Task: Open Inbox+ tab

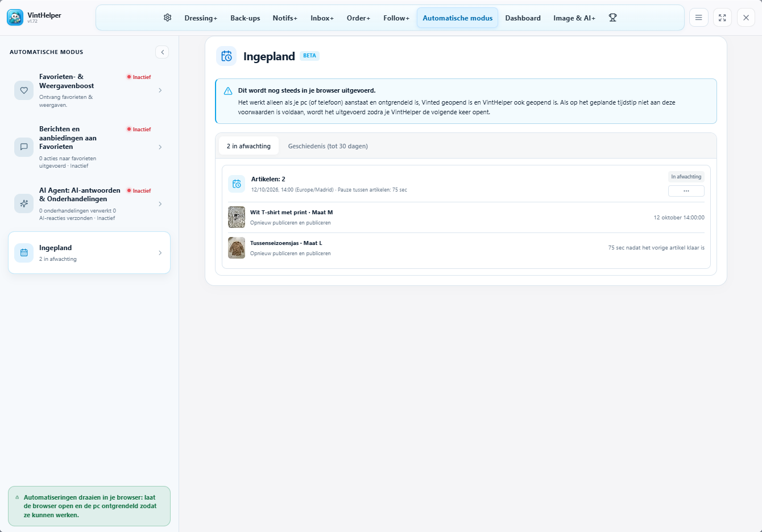Action: (x=322, y=18)
